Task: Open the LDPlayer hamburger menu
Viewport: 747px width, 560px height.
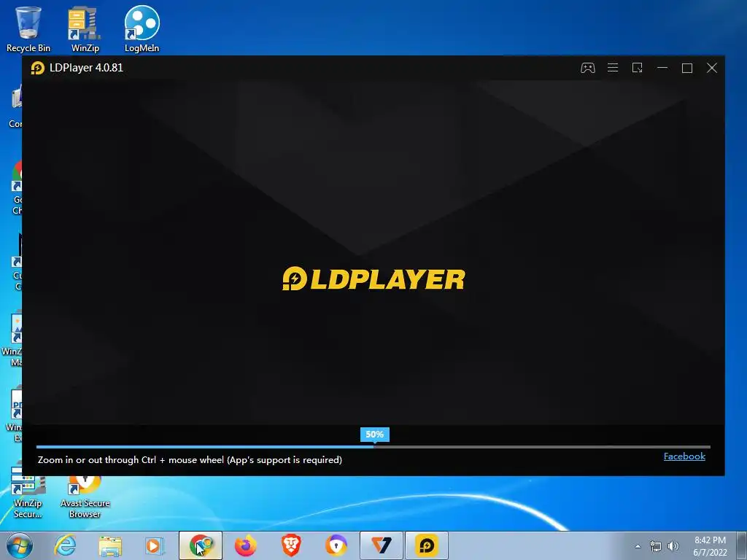Action: point(613,68)
